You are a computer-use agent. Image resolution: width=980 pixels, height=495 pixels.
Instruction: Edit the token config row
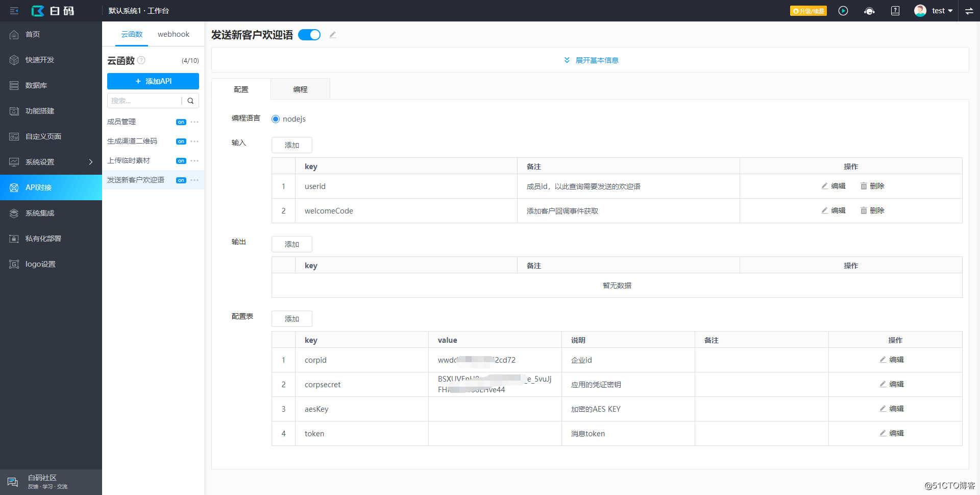point(892,433)
